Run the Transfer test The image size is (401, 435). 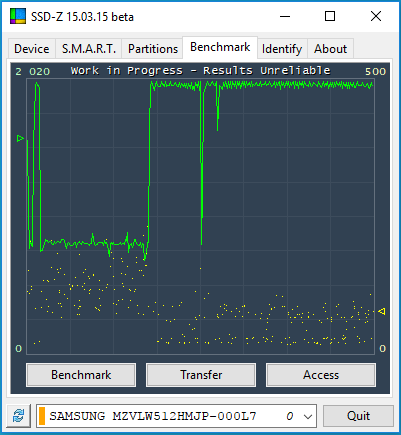201,375
